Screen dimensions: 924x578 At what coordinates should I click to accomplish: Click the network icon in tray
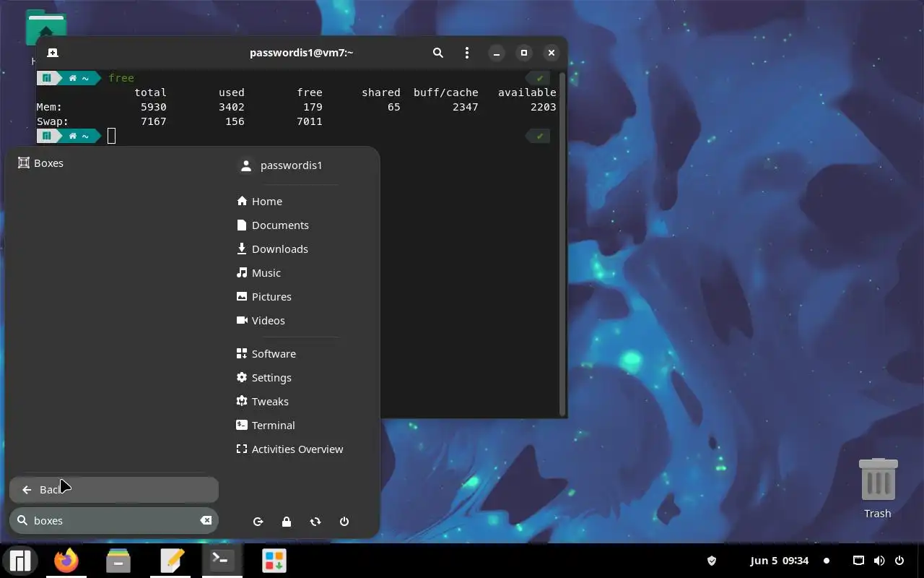click(858, 561)
